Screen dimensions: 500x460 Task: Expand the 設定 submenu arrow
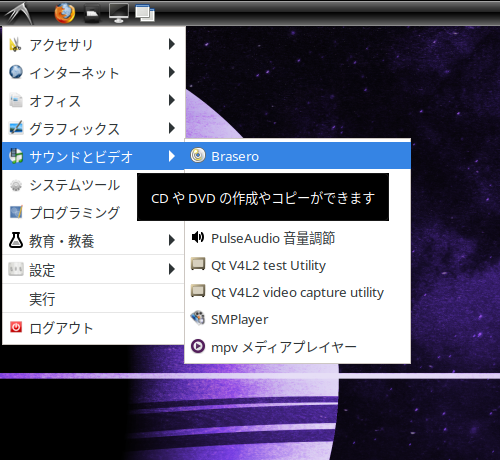172,269
